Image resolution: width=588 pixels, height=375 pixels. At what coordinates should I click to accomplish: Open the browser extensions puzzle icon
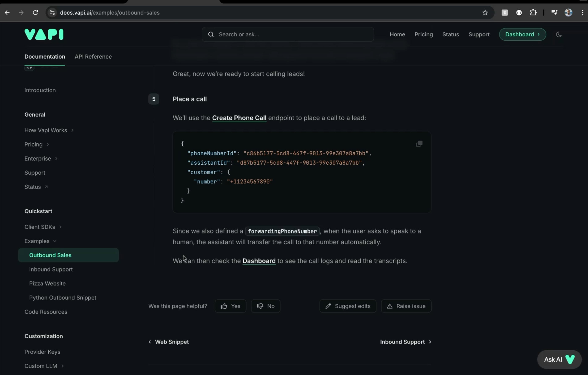533,13
